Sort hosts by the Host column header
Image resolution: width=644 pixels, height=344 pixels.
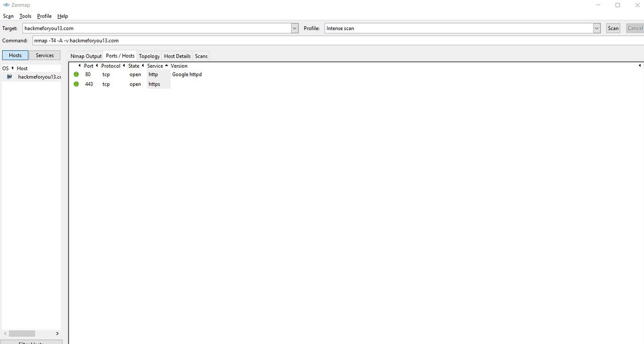[x=22, y=68]
